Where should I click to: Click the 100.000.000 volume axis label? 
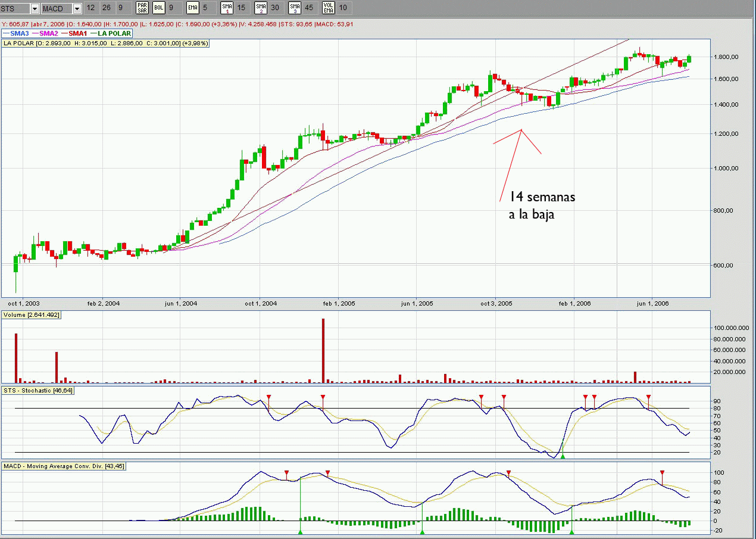point(730,328)
